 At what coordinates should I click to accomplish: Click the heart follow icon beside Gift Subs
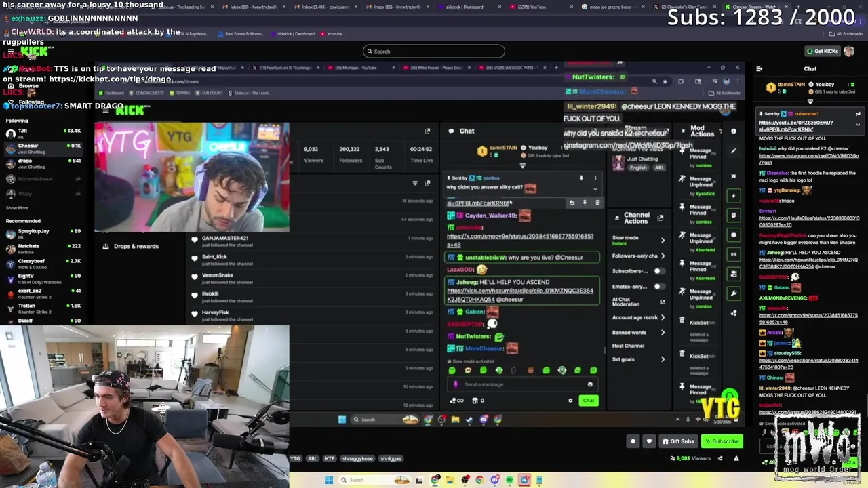[649, 441]
